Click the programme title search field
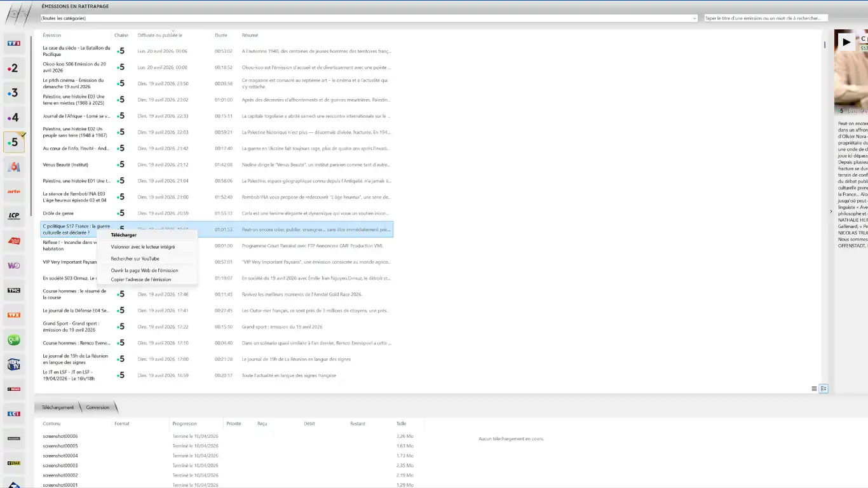Screen dimensions: 868x488 [766, 18]
